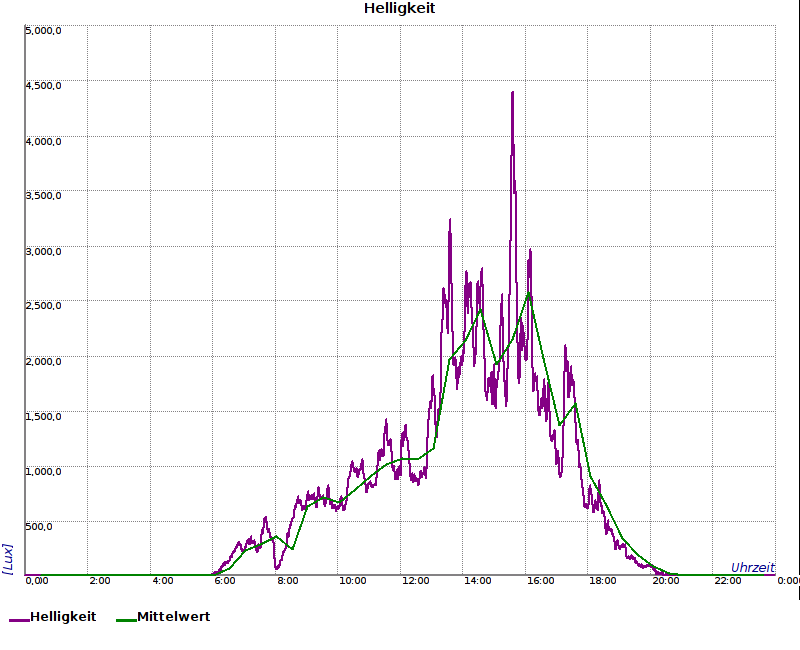Screen dimensions: 800x650
Task: Click the chart title Helligkeit
Action: point(399,8)
